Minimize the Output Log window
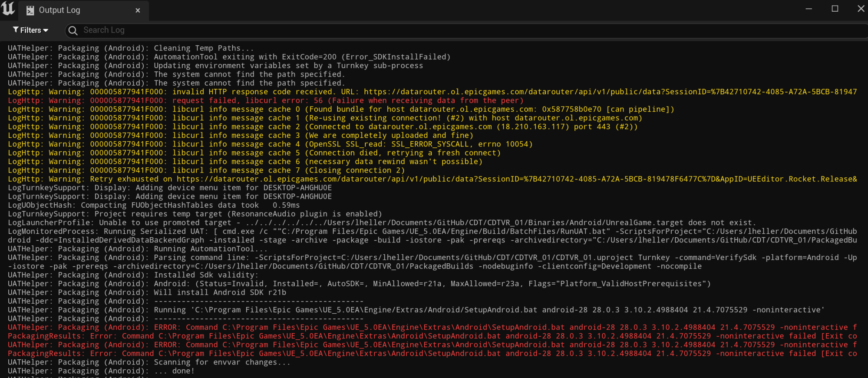Image resolution: width=868 pixels, height=378 pixels. click(x=809, y=9)
